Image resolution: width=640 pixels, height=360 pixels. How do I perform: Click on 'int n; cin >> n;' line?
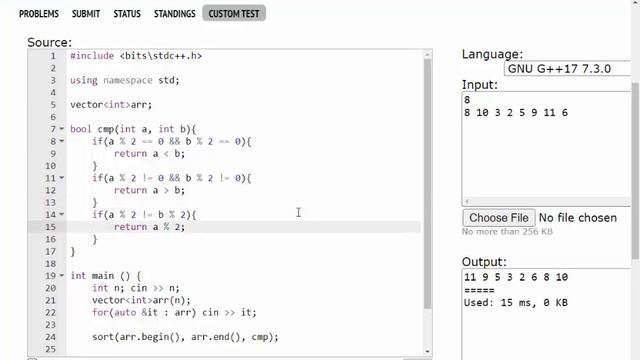(136, 288)
